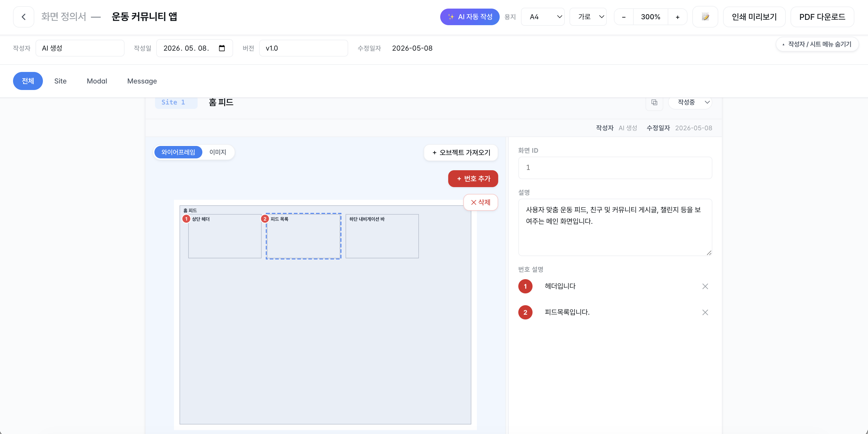
Task: Click number marker 2 on wireframe
Action: (x=265, y=219)
